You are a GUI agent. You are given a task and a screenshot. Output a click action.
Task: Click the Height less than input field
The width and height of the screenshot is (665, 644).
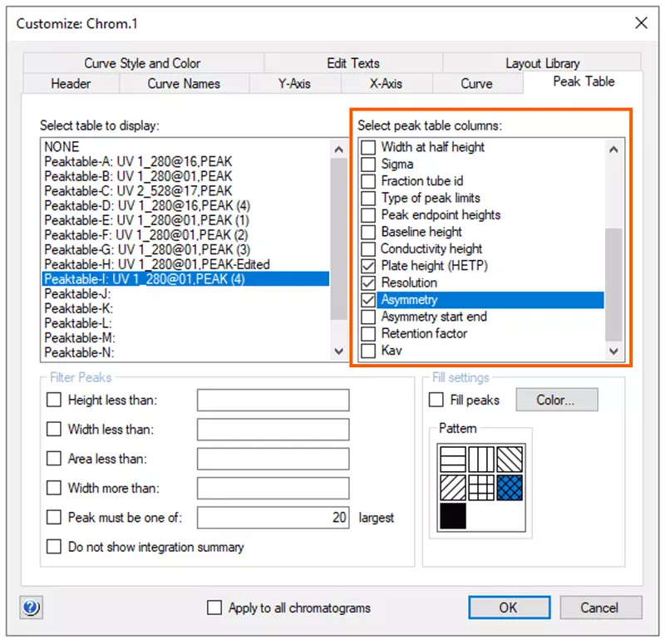point(273,401)
